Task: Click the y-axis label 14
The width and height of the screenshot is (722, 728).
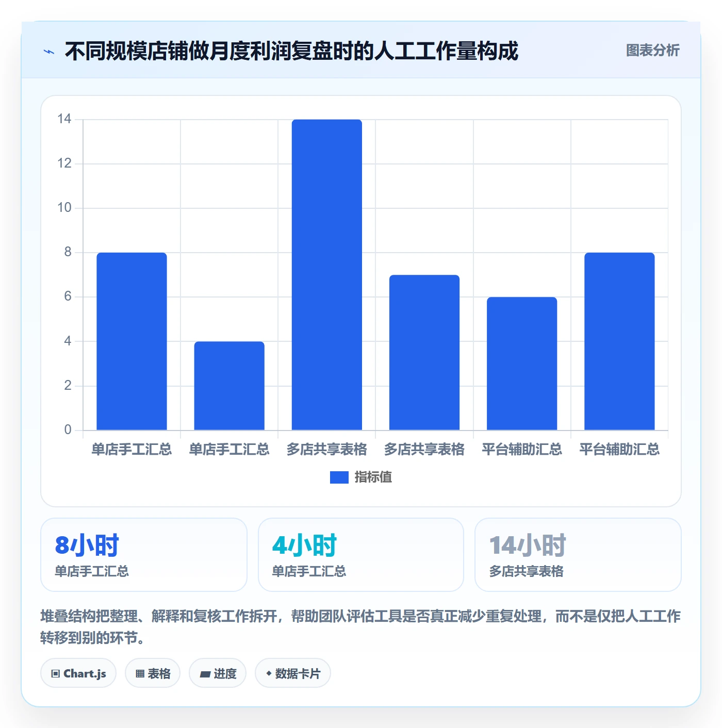Action: point(64,119)
